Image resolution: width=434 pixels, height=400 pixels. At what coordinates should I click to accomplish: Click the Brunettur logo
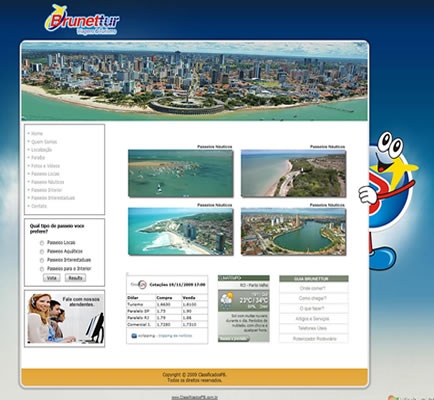[82, 20]
